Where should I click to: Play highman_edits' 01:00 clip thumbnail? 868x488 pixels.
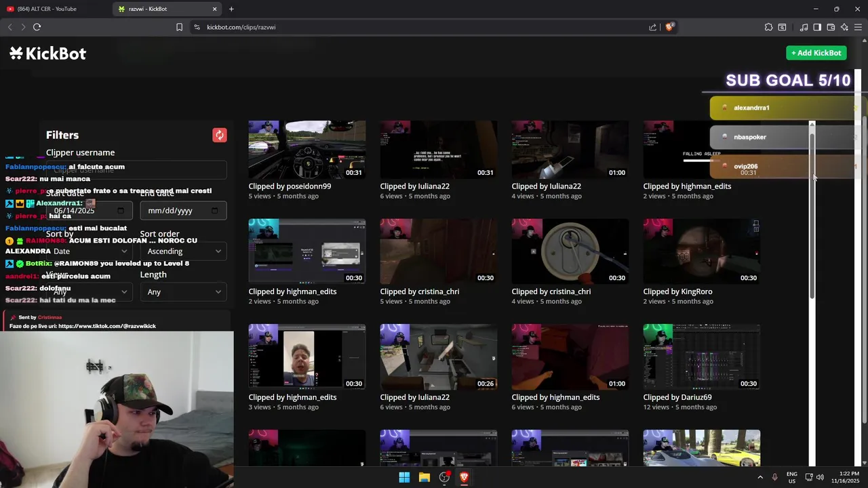coord(570,357)
